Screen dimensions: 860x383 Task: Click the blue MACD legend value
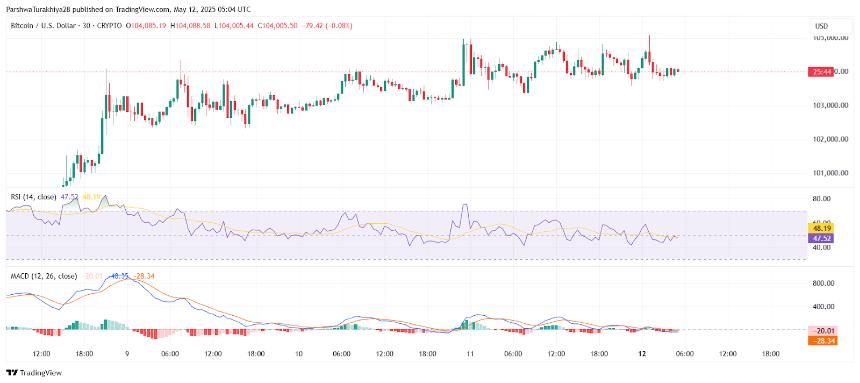[120, 276]
